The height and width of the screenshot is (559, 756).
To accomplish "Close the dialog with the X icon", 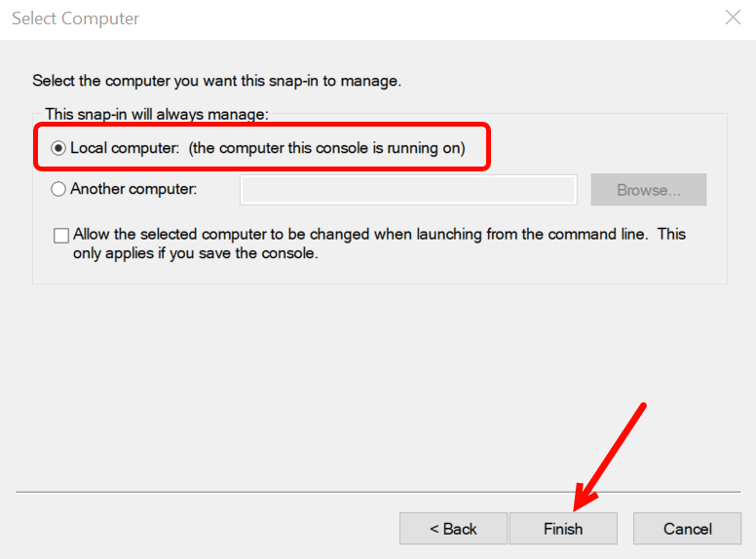I will [x=733, y=18].
